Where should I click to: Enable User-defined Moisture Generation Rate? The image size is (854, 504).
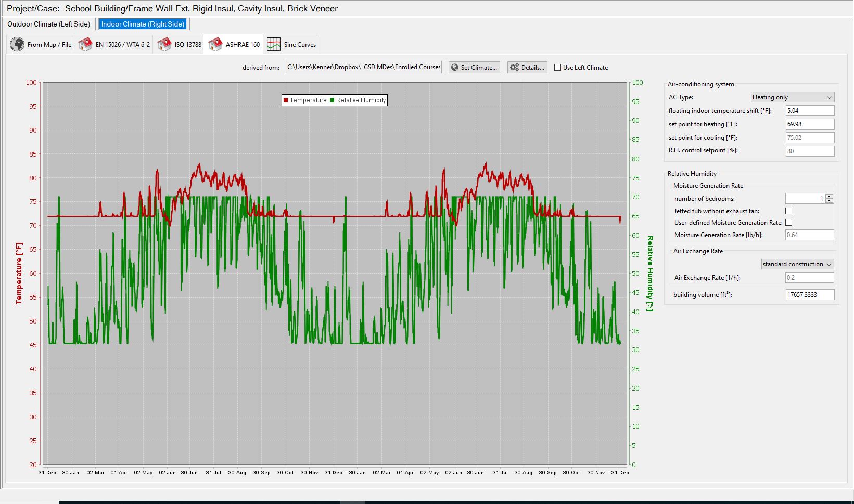tap(789, 222)
